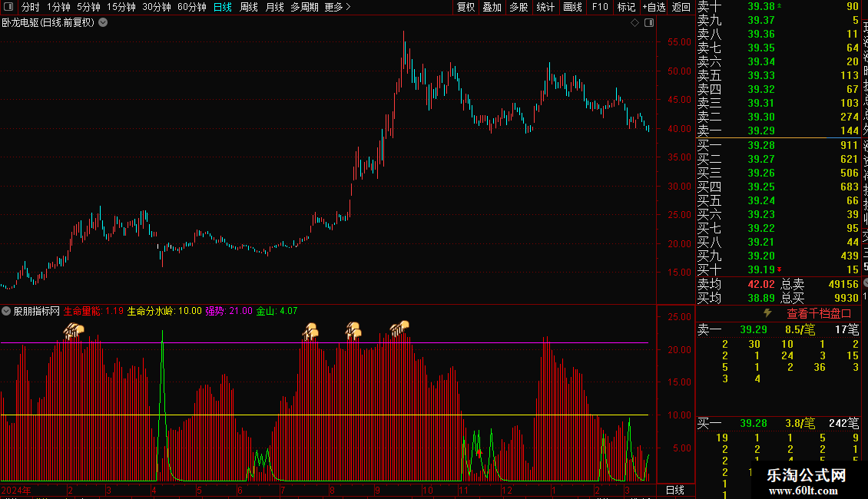The width and height of the screenshot is (868, 499).
Task: Click the 叠加 overlay button
Action: pos(492,7)
